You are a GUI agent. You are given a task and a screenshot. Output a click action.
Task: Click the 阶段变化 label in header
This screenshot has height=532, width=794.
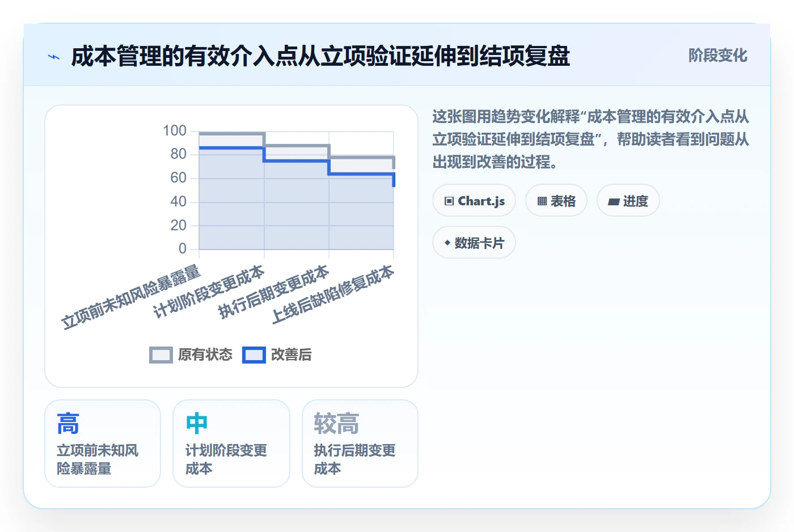tap(717, 56)
